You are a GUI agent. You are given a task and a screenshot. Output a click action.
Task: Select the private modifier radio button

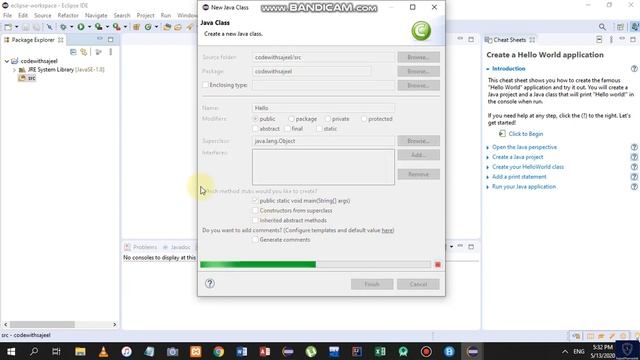(x=327, y=119)
